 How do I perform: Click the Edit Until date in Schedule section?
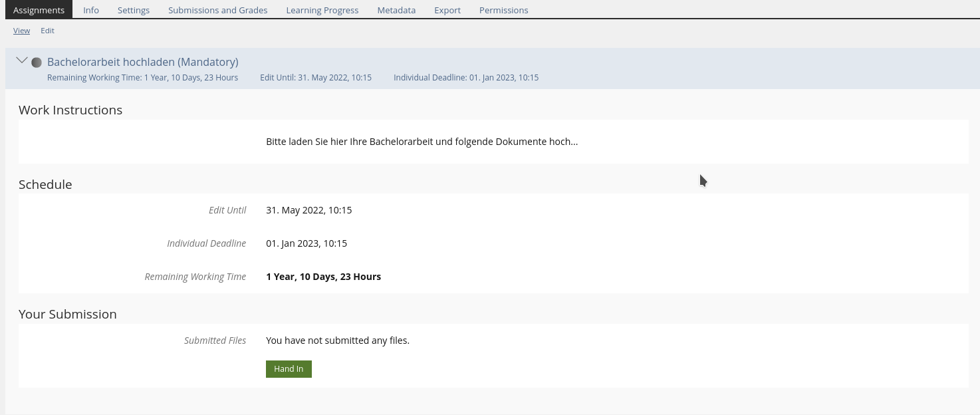[x=308, y=210]
